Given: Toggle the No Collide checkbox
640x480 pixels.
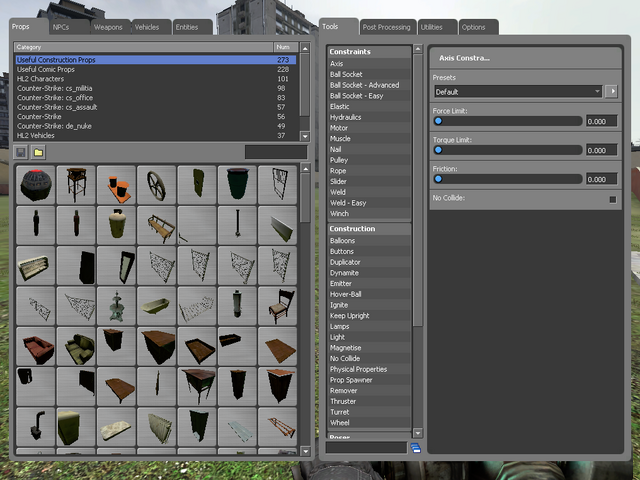Looking at the screenshot, I should (x=613, y=199).
